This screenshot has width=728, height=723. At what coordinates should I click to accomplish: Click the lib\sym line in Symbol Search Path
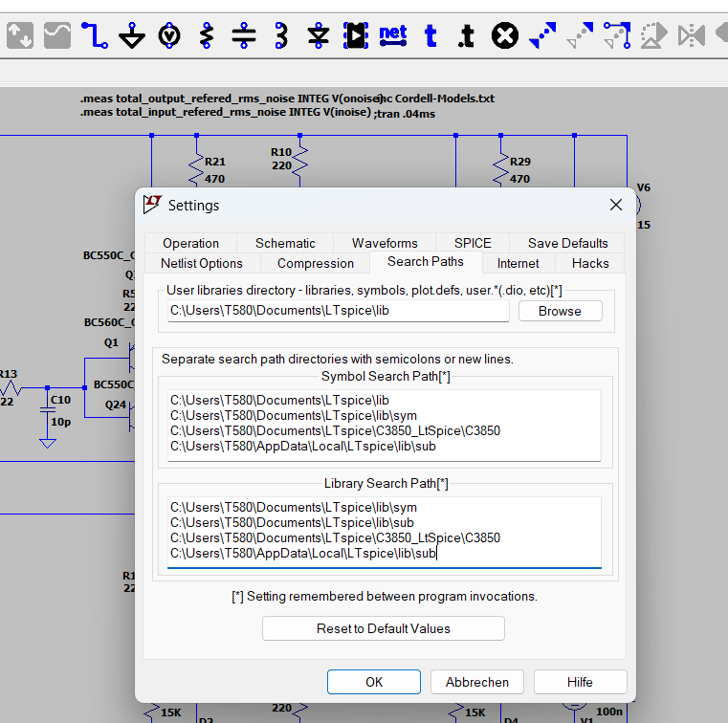(294, 415)
